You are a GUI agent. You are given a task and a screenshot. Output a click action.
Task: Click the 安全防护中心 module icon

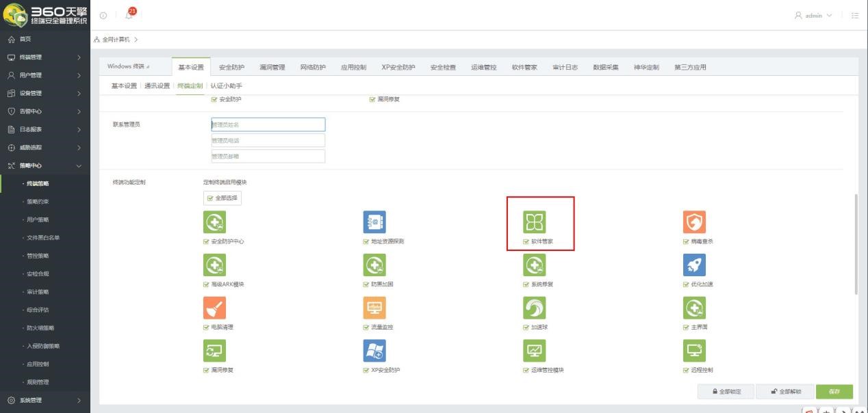coord(214,222)
